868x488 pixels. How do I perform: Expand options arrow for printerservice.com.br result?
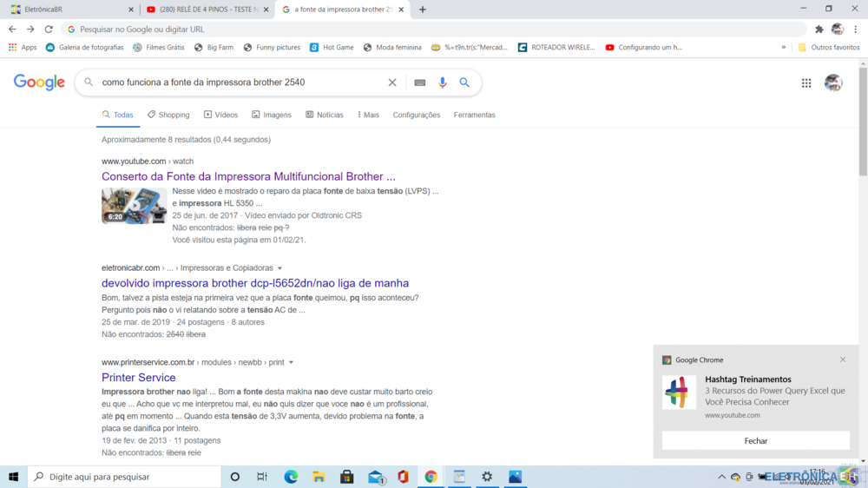point(292,362)
